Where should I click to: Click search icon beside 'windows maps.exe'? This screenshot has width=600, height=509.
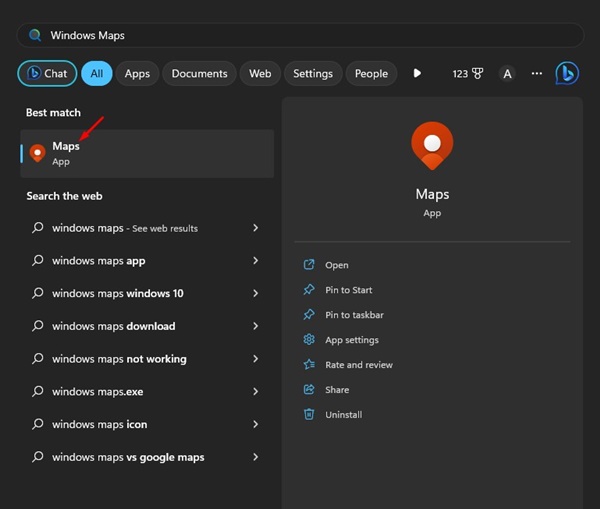(x=38, y=392)
